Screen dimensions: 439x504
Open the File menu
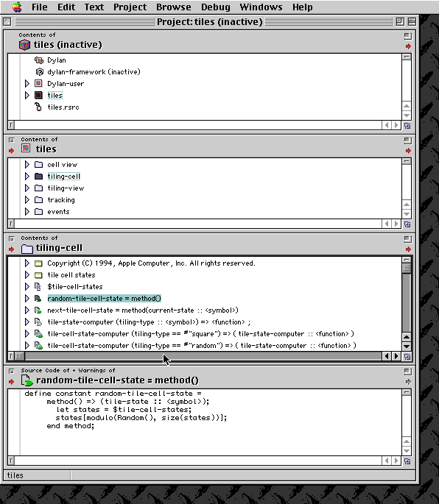point(39,7)
